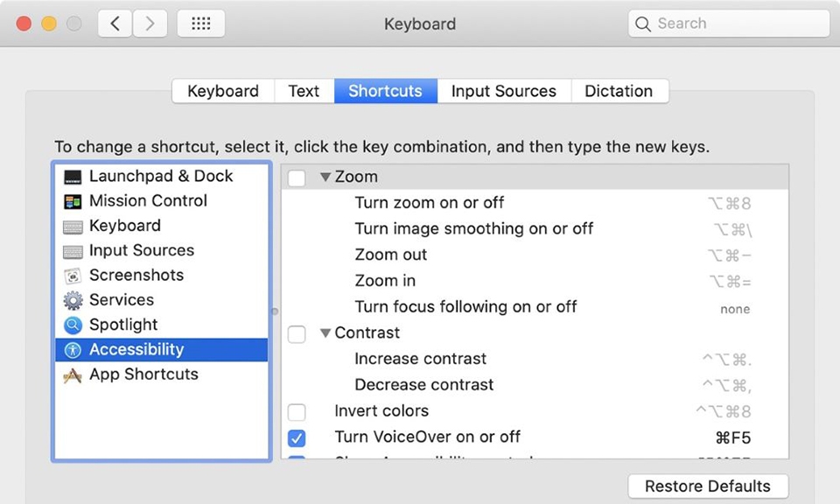Switch to the Input Sources tab

(504, 91)
